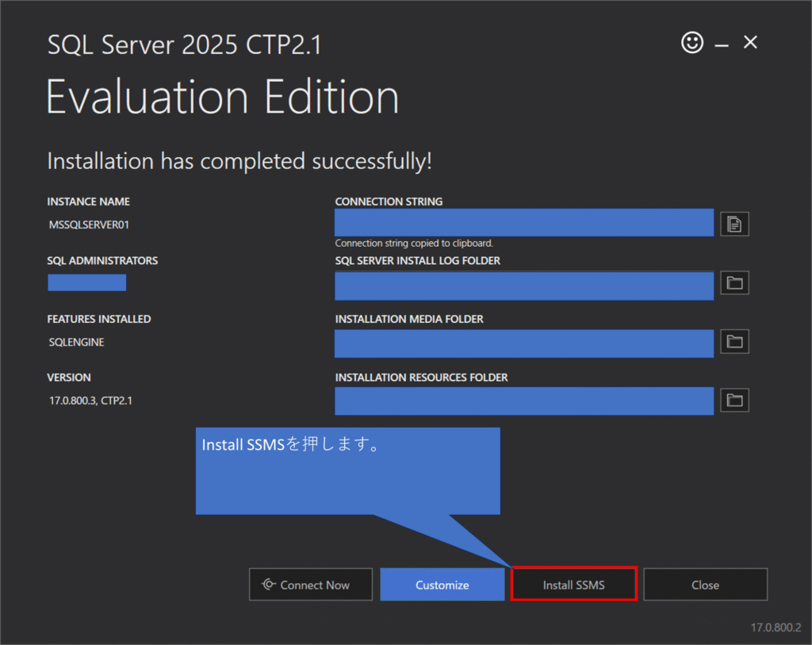Click the Install SSMS button
The width and height of the screenshot is (812, 645).
[x=574, y=585]
